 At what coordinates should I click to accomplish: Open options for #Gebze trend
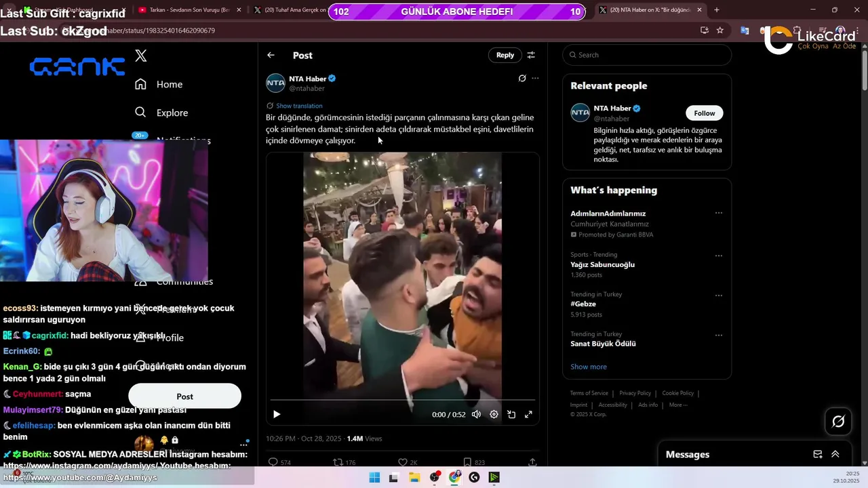[719, 296]
